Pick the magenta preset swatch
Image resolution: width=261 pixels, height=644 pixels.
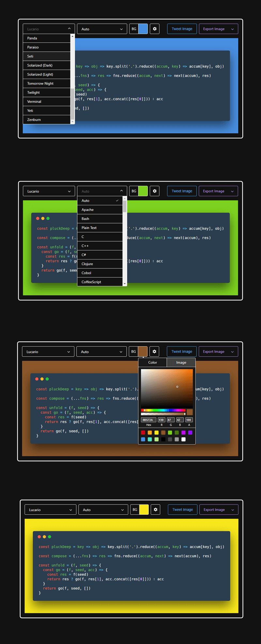(183, 432)
